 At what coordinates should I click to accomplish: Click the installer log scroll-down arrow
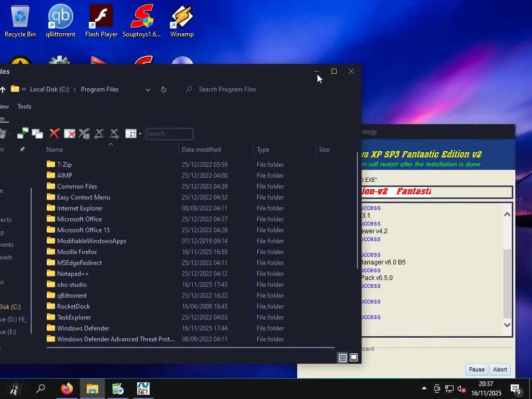tap(507, 325)
